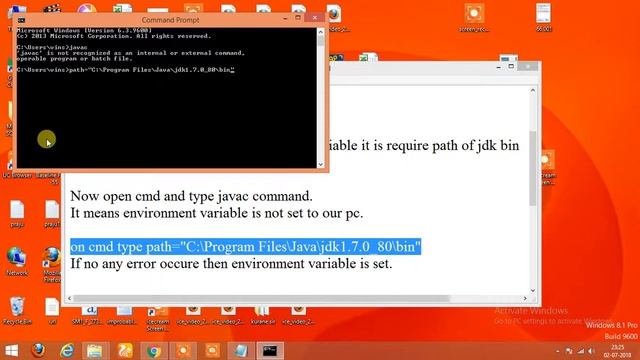Switch to the document editor taskbar button

click(241, 351)
